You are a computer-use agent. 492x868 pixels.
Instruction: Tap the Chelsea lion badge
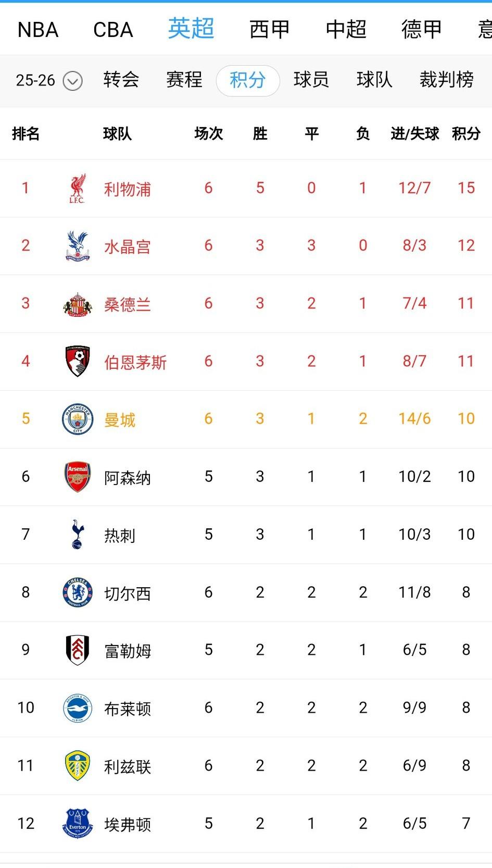[x=77, y=592]
